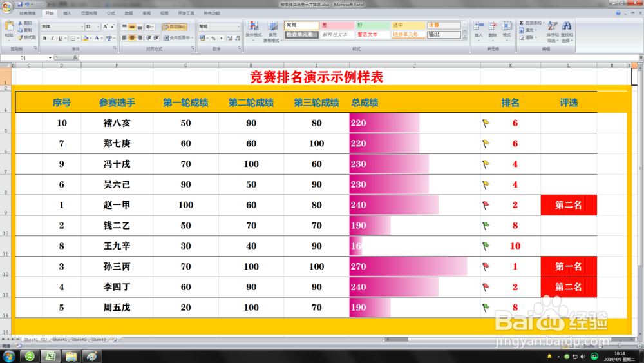
Task: Apply the 'Good' (好) cell style
Action: tap(372, 25)
